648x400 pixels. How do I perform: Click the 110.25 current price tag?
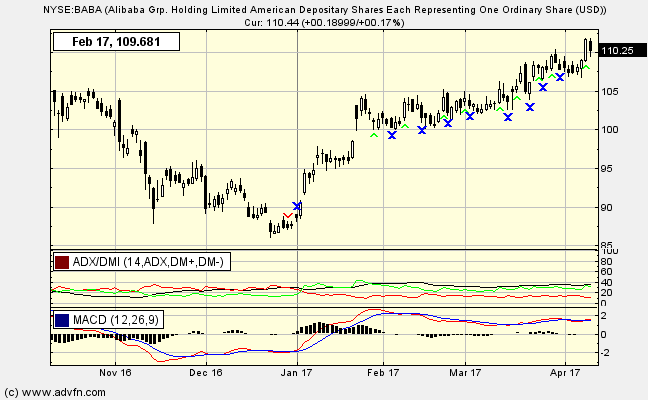click(622, 50)
